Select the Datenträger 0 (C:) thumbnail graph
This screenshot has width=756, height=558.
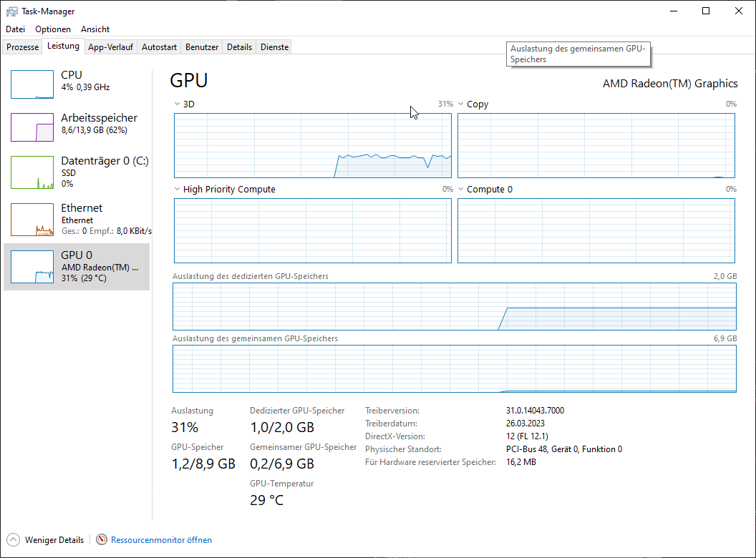pyautogui.click(x=32, y=172)
